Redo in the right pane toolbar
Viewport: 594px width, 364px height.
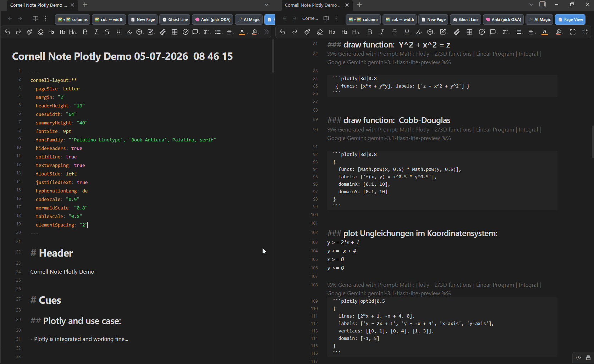295,32
